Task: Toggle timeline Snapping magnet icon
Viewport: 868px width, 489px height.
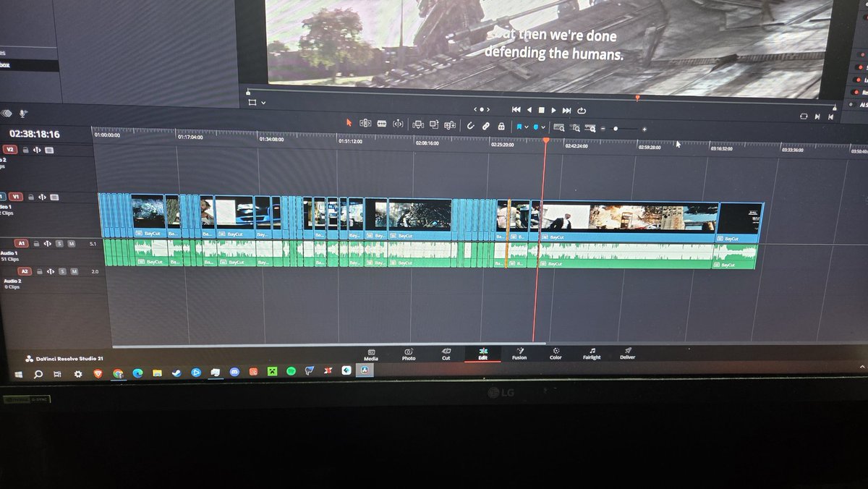Action: [470, 125]
